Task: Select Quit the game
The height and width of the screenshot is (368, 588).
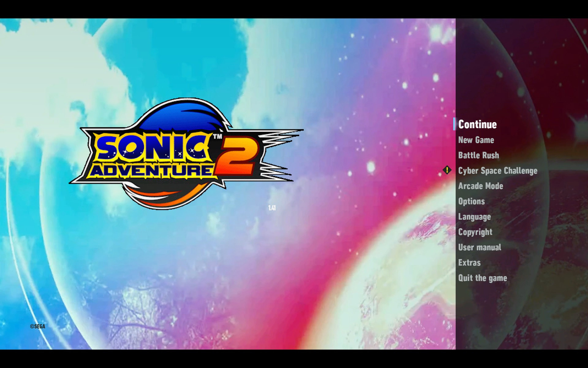Action: tap(482, 278)
